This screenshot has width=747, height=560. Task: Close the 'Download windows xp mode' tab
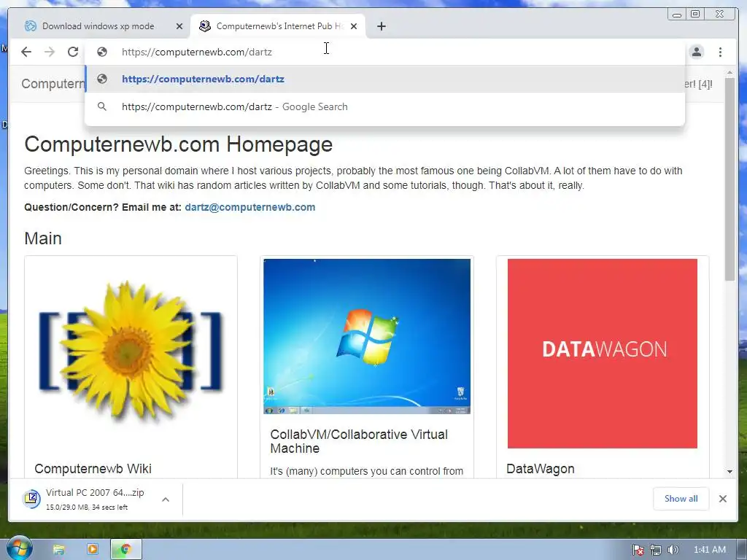[179, 26]
